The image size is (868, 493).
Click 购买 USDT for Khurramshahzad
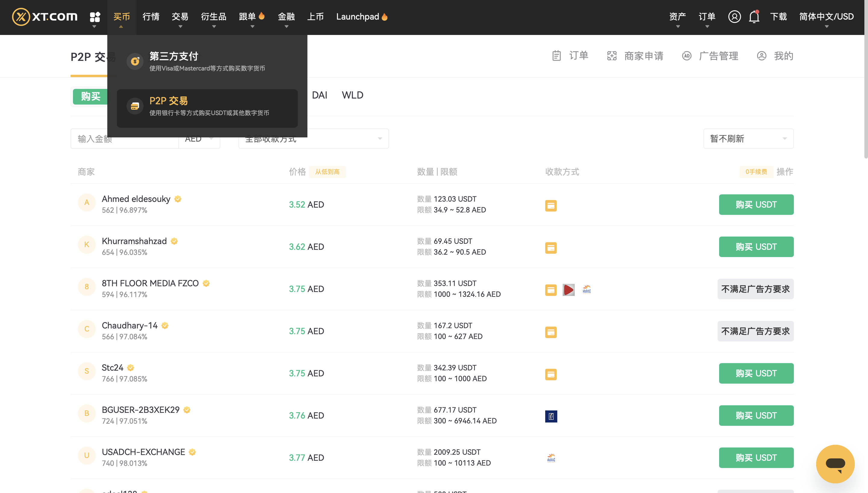point(756,247)
